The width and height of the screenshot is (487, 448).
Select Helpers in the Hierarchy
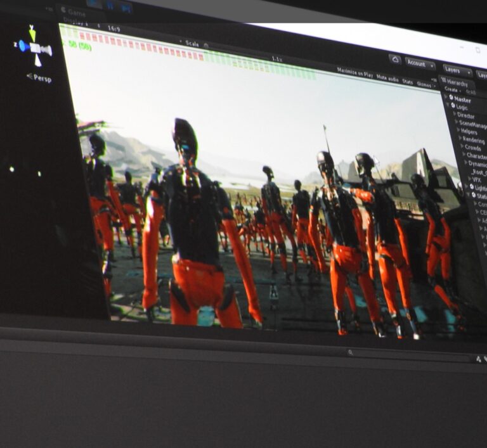[x=469, y=132]
